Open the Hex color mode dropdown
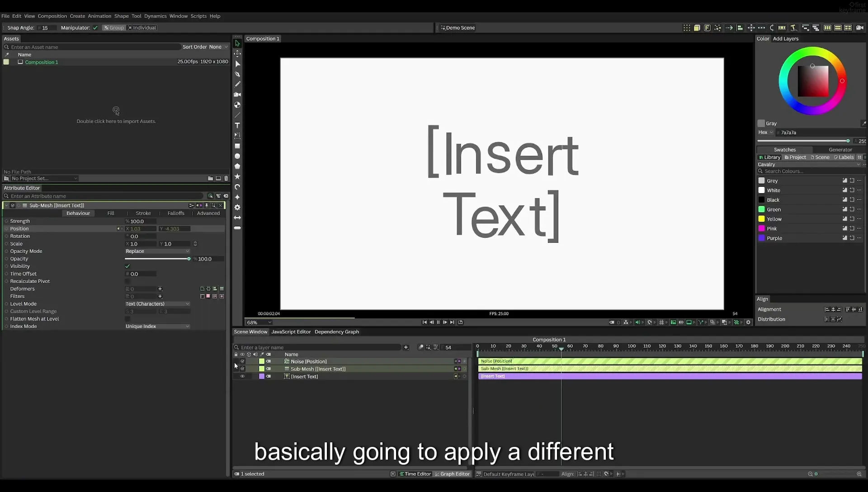 click(x=766, y=132)
